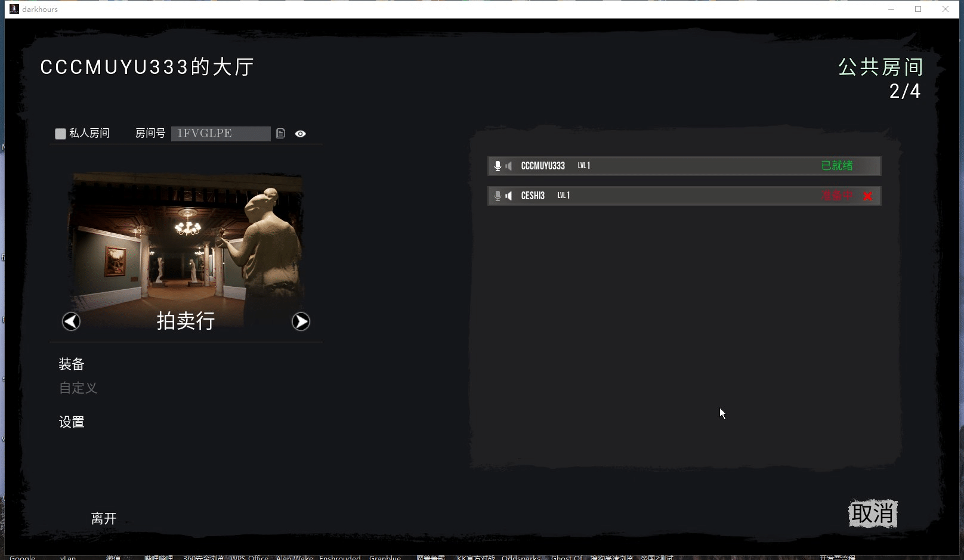Toggle room code visibility eye icon

[x=301, y=134]
